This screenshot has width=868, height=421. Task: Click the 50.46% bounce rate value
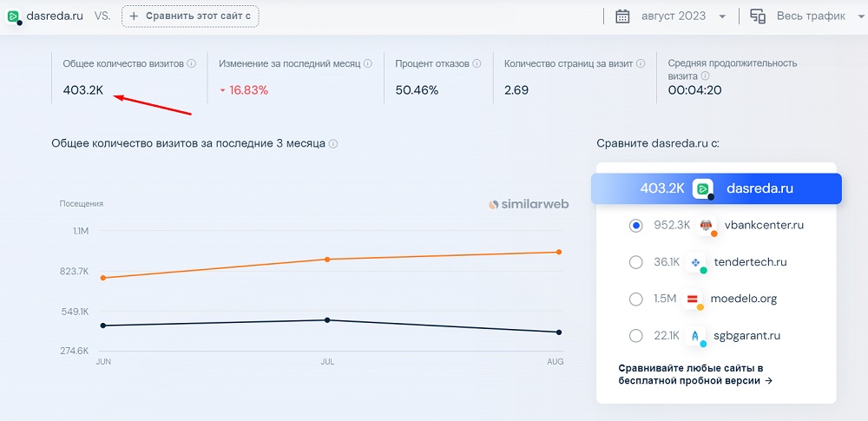417,90
